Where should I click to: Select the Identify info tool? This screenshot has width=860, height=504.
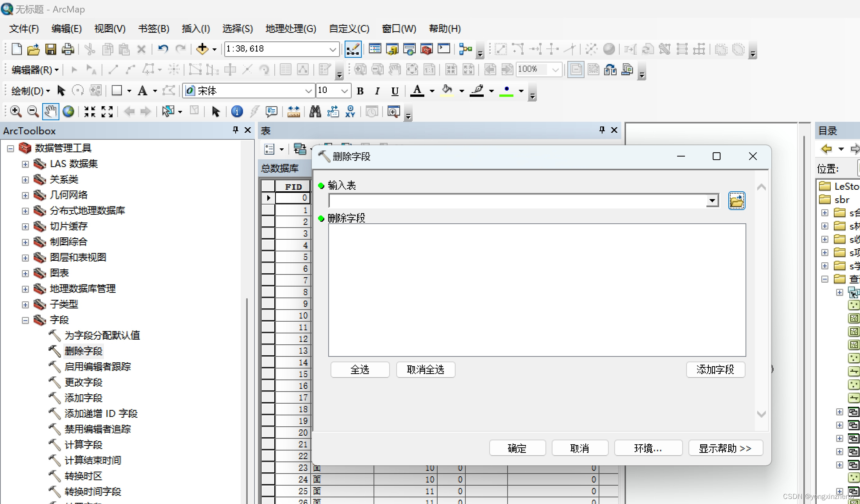click(x=237, y=112)
